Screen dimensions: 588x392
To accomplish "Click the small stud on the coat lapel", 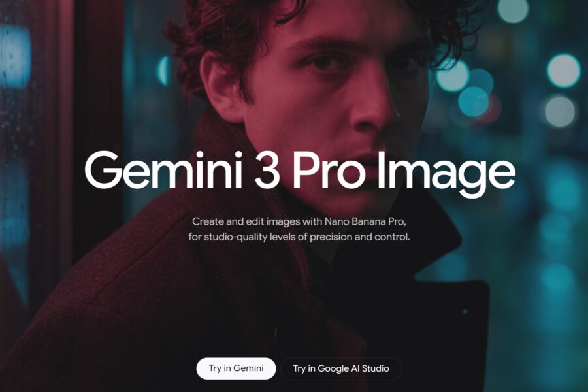I will click(465, 312).
